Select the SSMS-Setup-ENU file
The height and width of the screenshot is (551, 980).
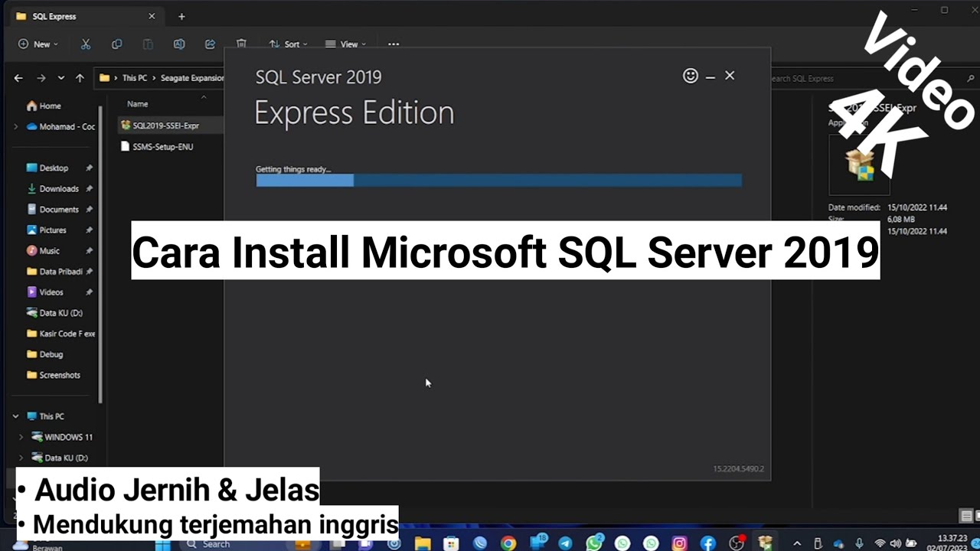[x=157, y=146]
